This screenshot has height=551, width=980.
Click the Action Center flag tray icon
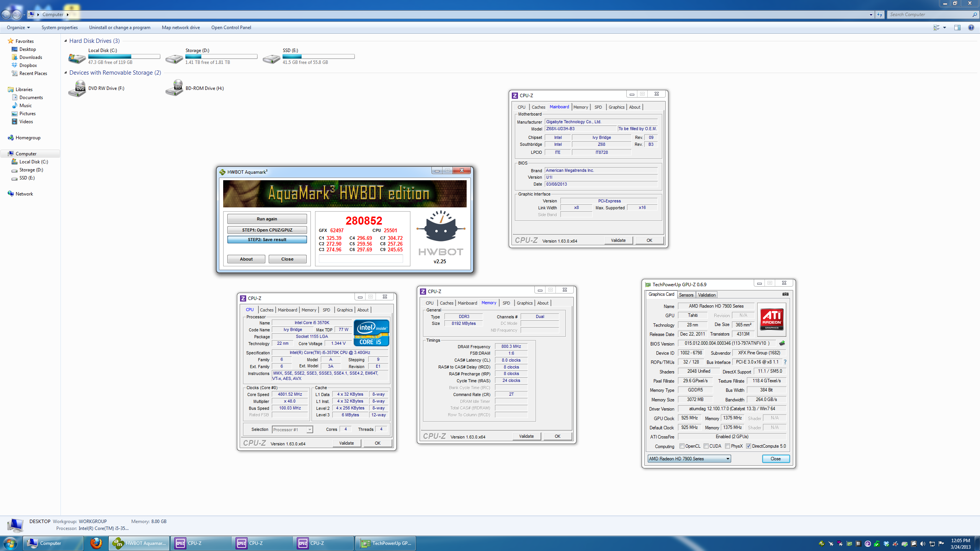coord(941,543)
